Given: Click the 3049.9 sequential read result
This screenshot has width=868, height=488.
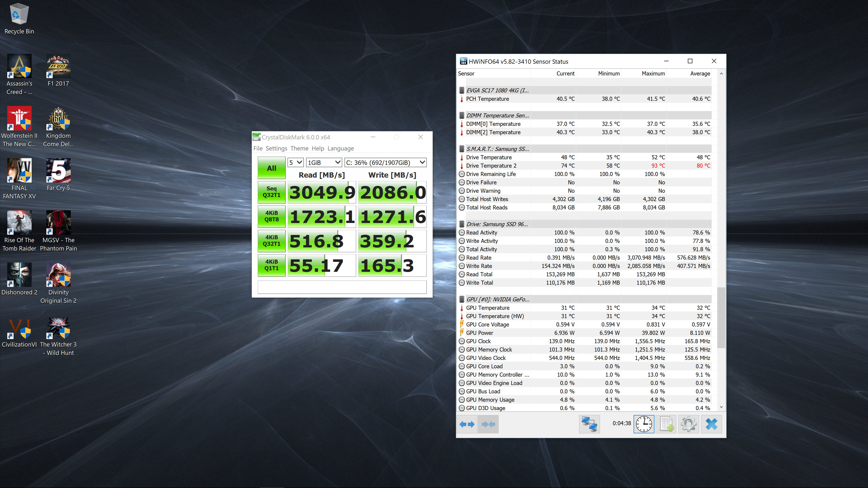Looking at the screenshot, I should point(322,192).
